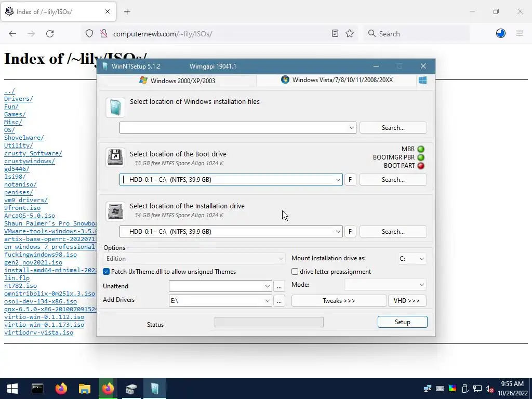Screen dimensions: 532x399
Task: Close the Index of /~lily/ISOs/ tab
Action: click(x=108, y=11)
